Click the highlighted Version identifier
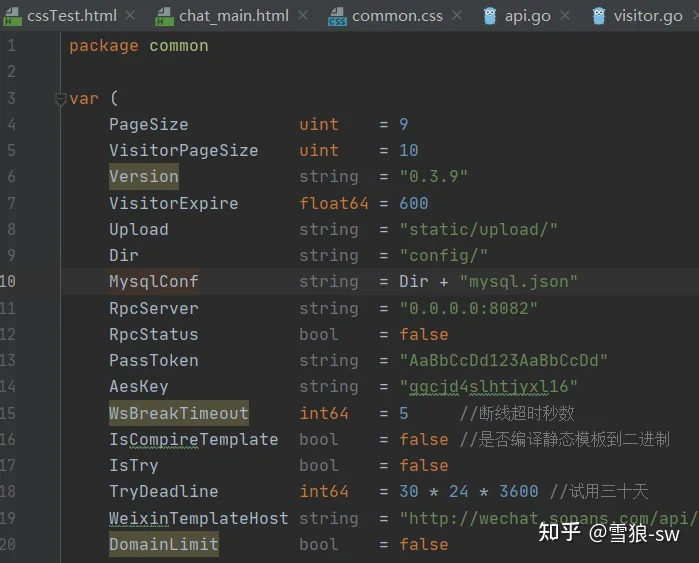 (144, 177)
